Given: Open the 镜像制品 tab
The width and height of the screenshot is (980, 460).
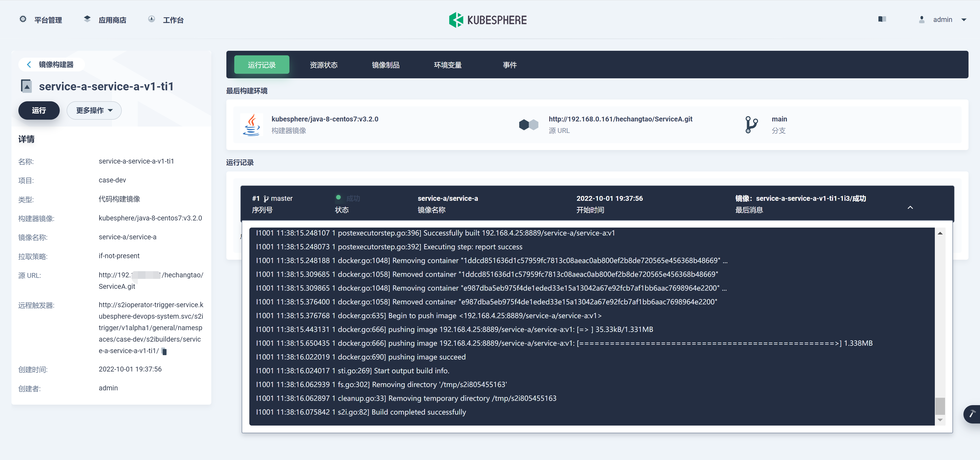Looking at the screenshot, I should tap(385, 65).
